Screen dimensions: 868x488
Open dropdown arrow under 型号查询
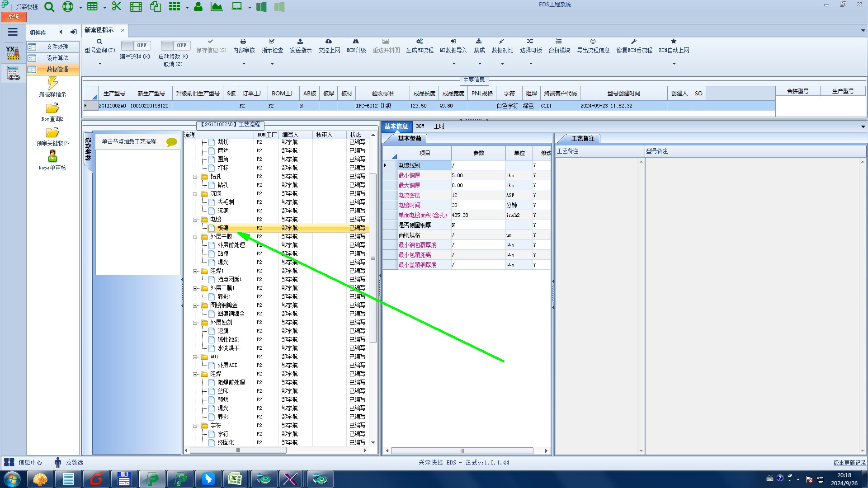point(100,64)
